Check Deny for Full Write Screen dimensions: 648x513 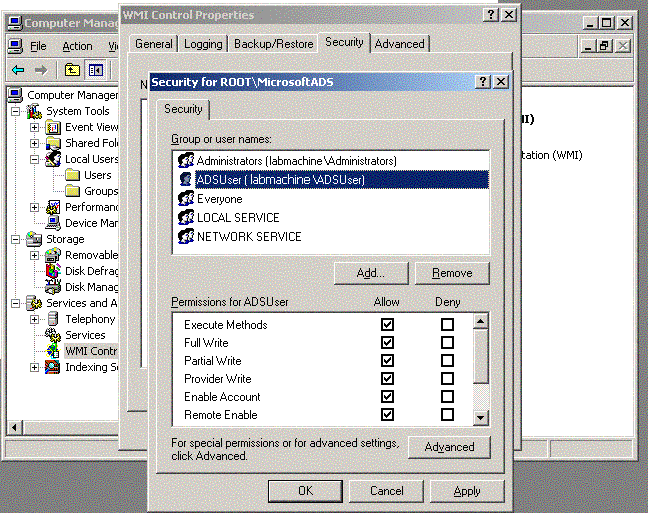447,343
